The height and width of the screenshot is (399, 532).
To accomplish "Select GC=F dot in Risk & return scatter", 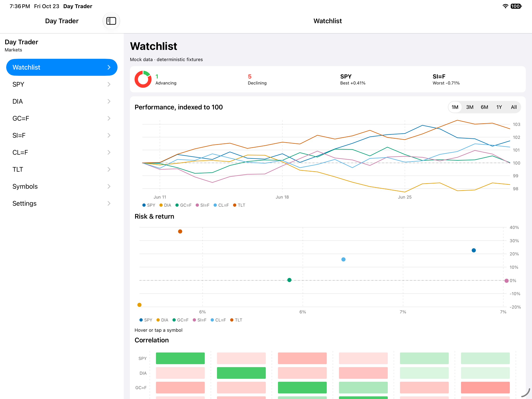I will pyautogui.click(x=290, y=280).
